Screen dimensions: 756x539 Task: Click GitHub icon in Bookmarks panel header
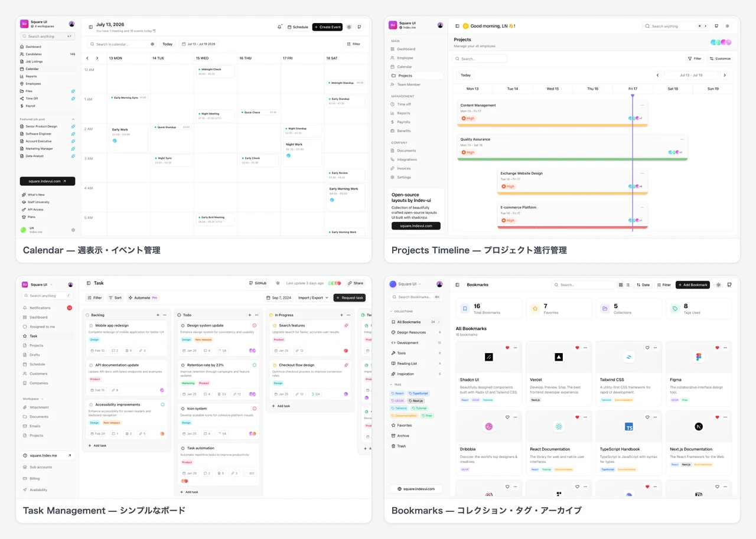pos(729,285)
